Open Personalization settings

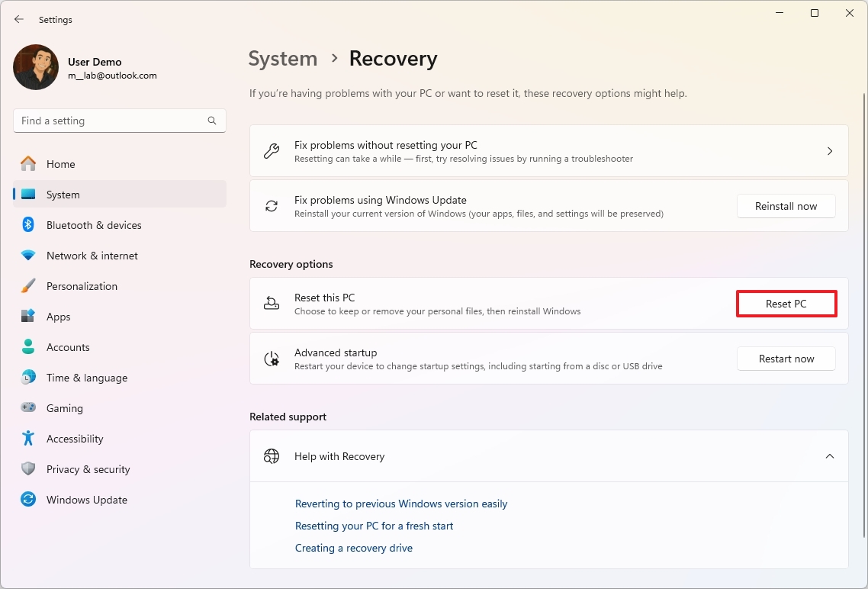pos(120,285)
